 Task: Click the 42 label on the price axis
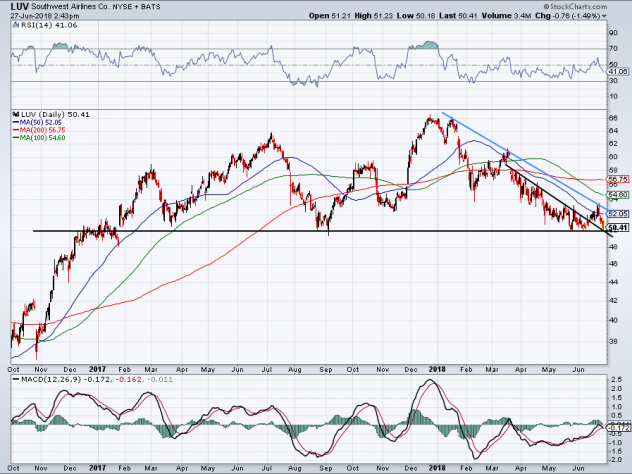point(613,301)
